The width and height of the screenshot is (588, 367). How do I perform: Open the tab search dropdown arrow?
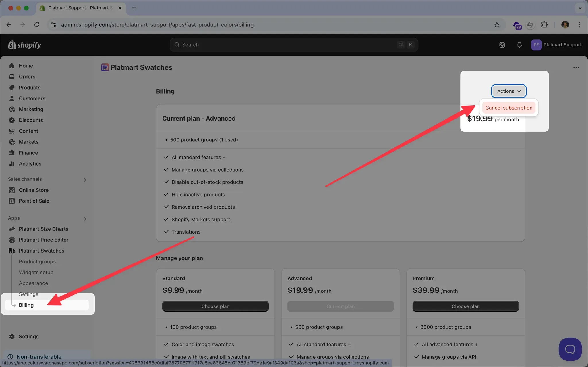580,8
